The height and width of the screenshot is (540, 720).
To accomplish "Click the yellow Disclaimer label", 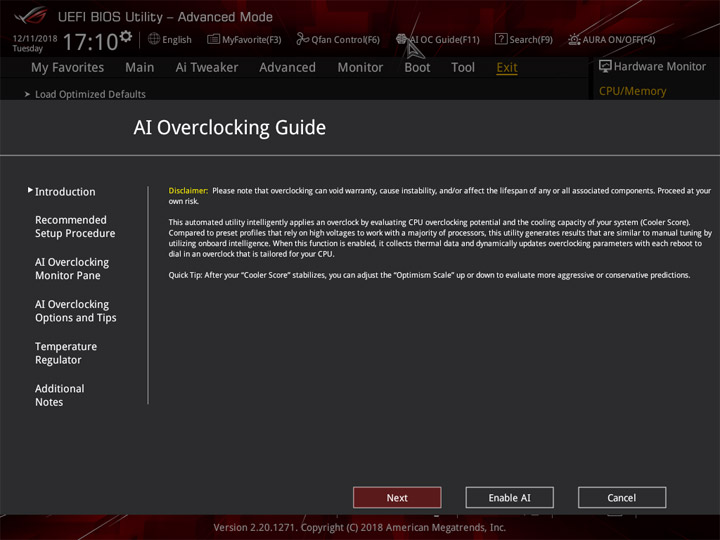I will point(188,191).
